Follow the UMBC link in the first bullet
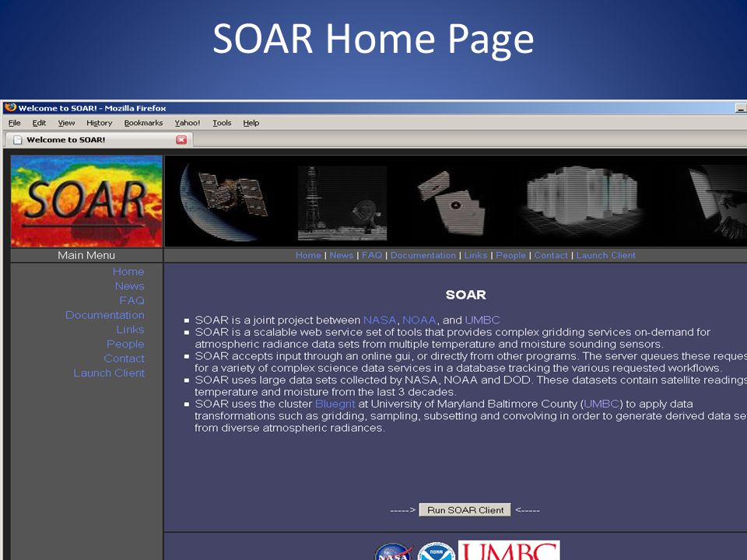The height and width of the screenshot is (560, 747). pos(482,320)
